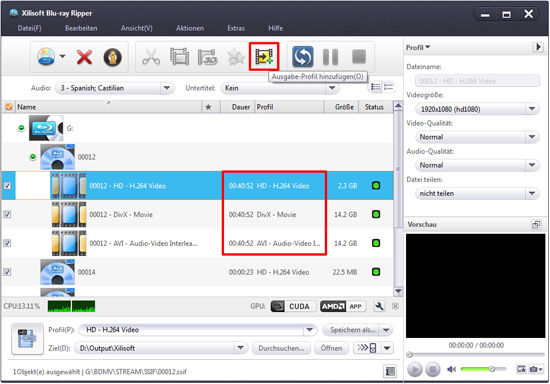Switch to the detailed list view icon

click(376, 87)
